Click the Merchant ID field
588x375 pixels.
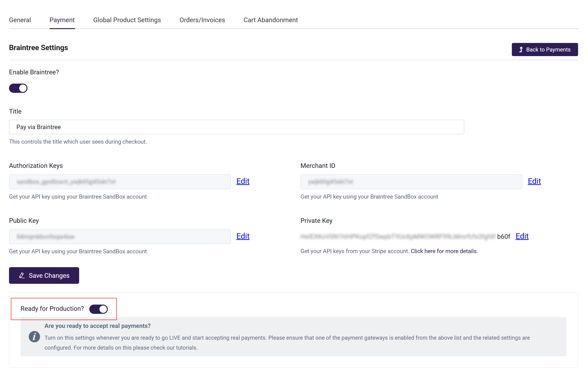pyautogui.click(x=411, y=182)
